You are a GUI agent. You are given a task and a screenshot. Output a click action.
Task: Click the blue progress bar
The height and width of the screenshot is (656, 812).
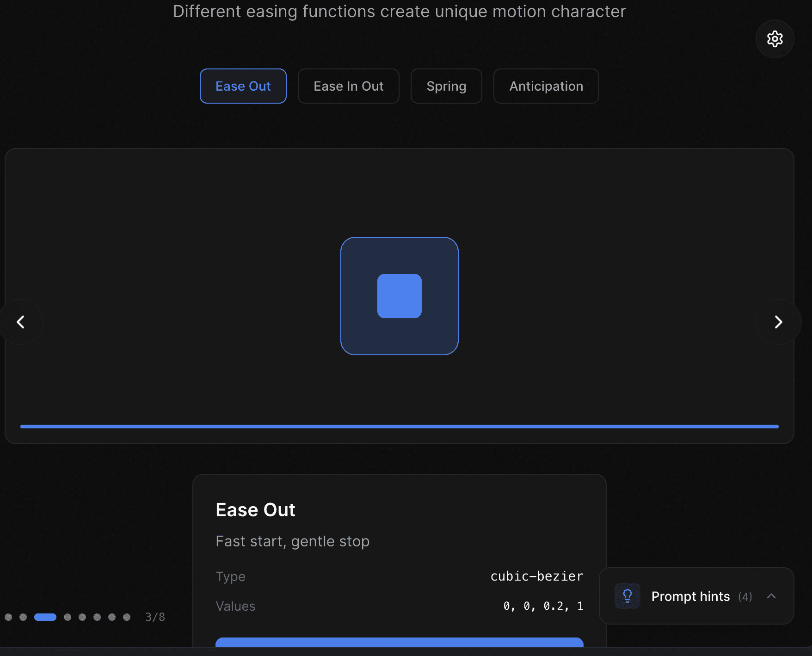click(399, 426)
